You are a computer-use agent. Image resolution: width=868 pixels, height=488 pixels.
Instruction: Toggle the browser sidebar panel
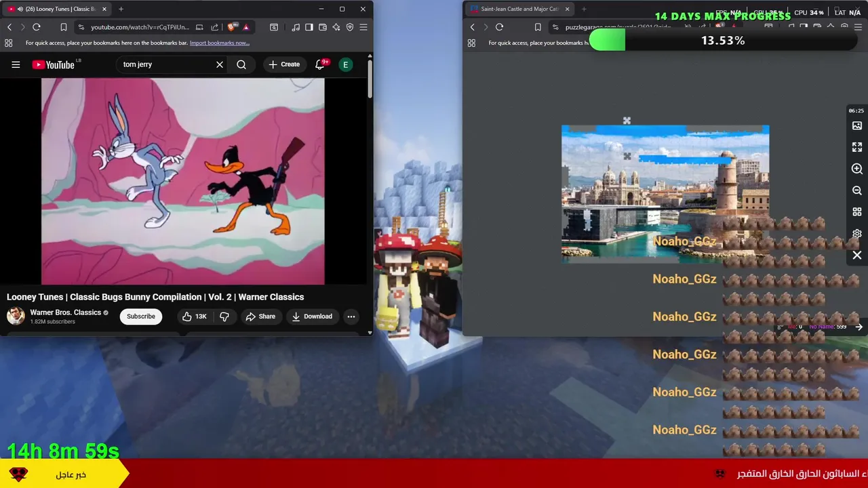point(309,27)
